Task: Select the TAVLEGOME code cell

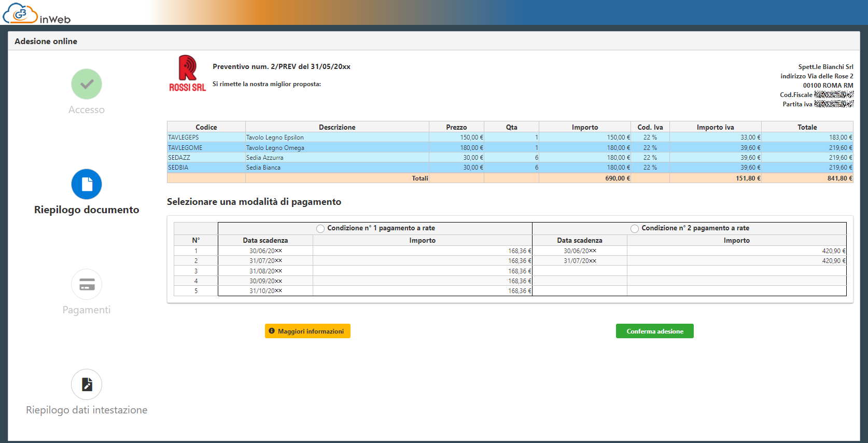Action: point(206,148)
